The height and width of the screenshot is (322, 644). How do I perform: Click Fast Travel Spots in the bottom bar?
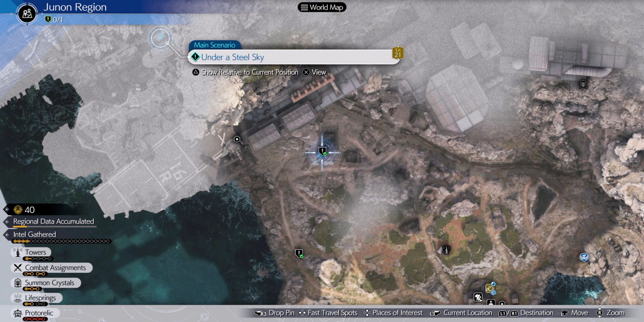[x=332, y=313]
